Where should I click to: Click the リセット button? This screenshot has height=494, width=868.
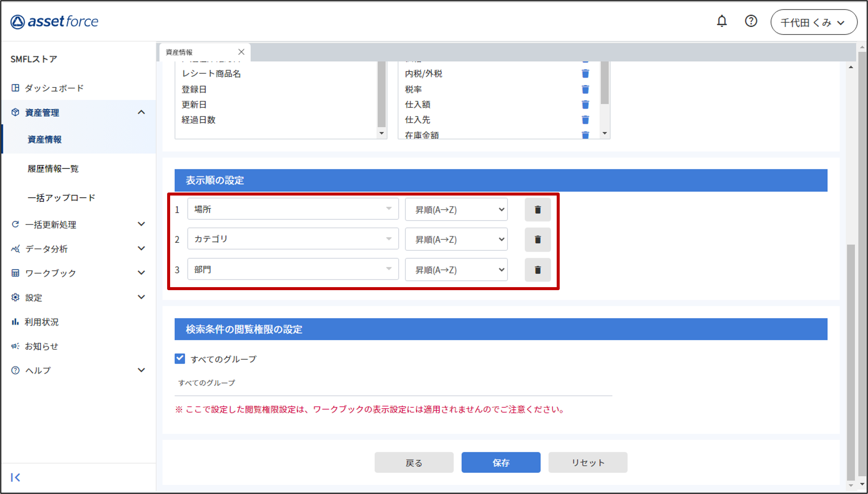(x=588, y=462)
